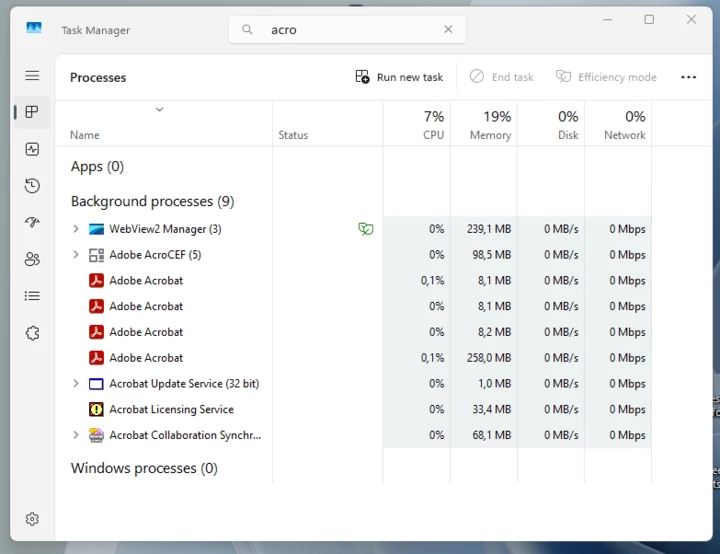Click the WebView2 Manager process icon

(x=96, y=229)
